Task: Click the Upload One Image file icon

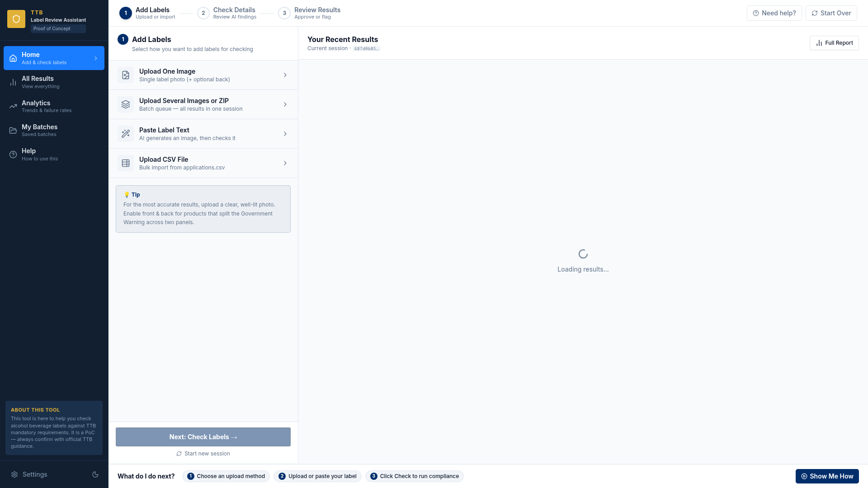Action: [x=126, y=75]
